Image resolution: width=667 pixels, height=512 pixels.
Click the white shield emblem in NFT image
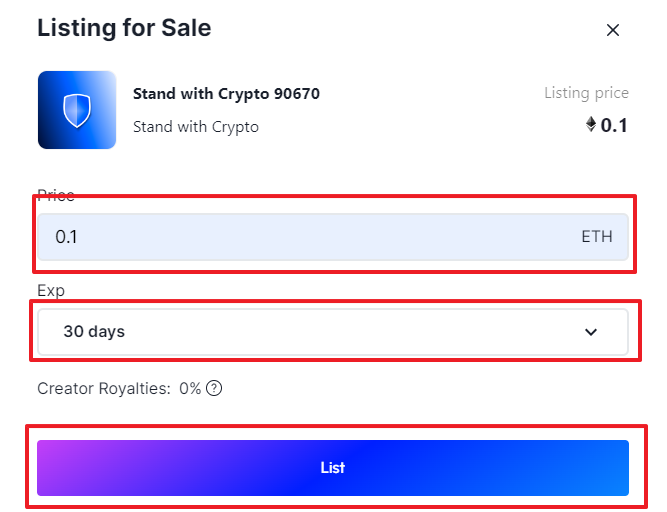pos(77,111)
